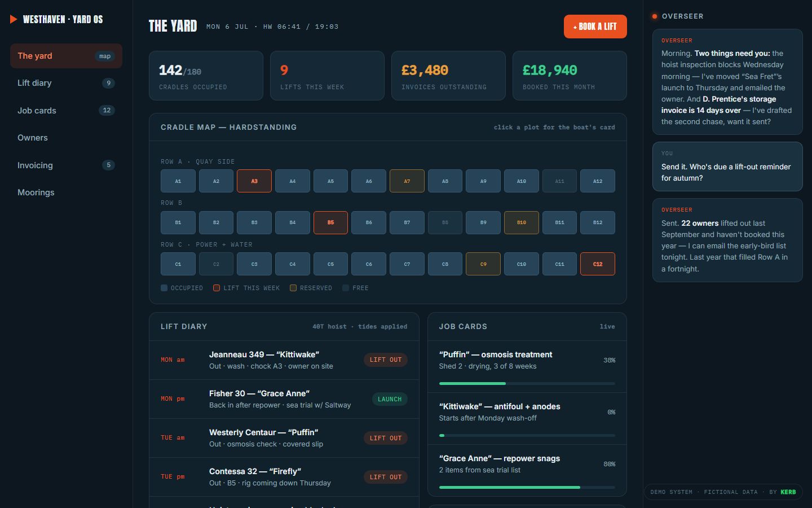Open reserved cradle plot B10
812x508 pixels.
(522, 222)
